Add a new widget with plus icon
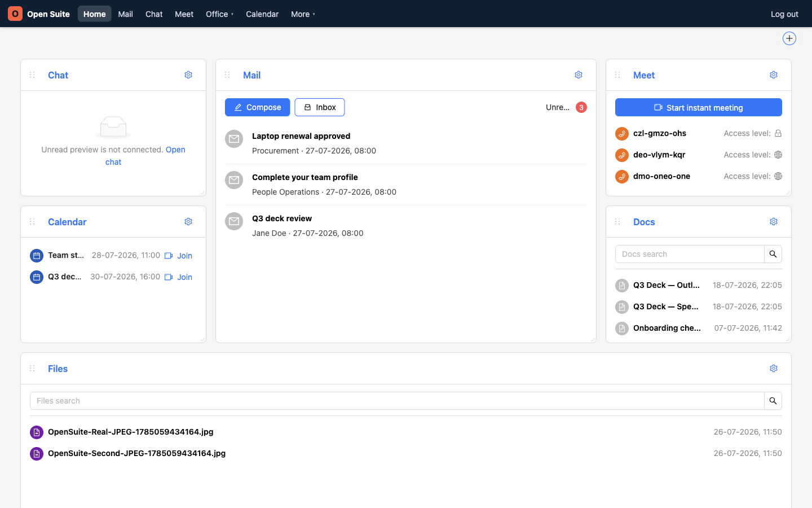 click(789, 38)
